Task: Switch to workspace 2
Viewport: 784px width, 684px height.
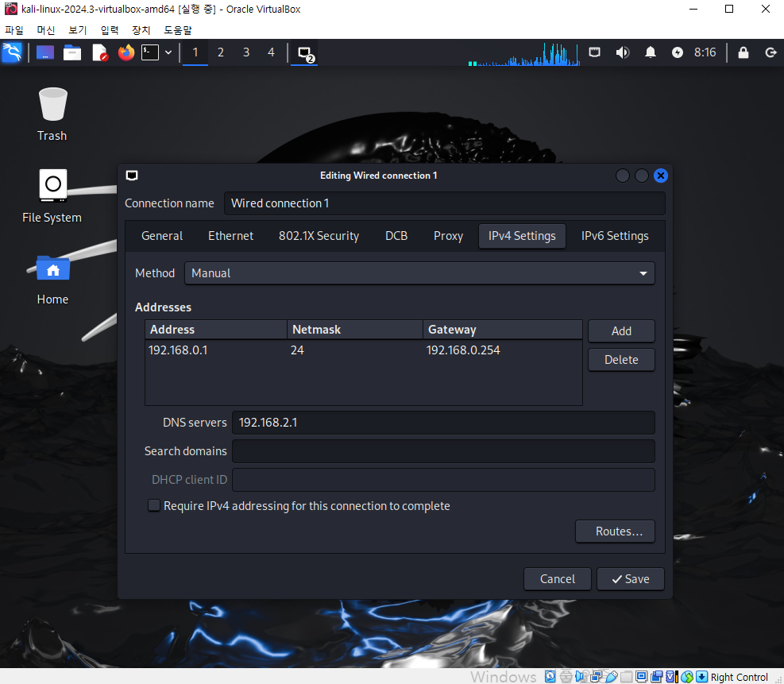Action: click(x=221, y=52)
